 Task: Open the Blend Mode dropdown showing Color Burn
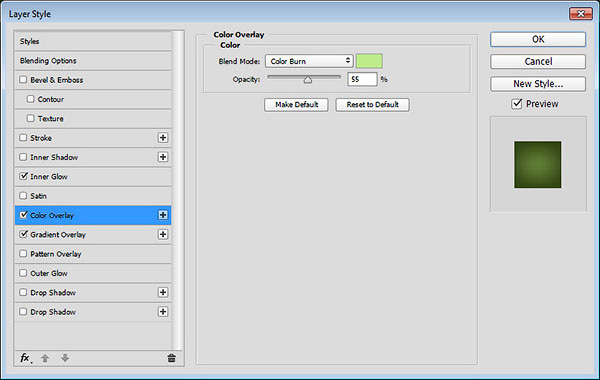(309, 61)
